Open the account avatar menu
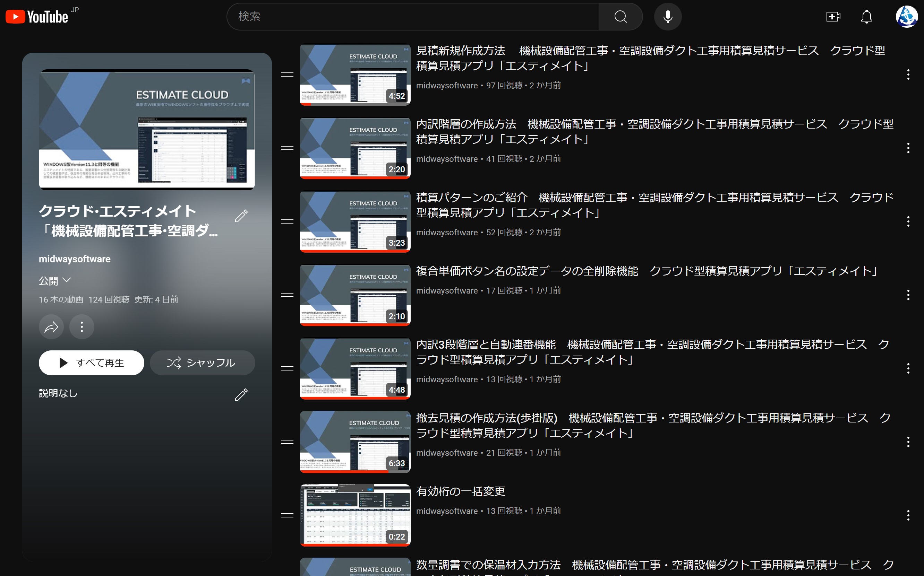Viewport: 924px width, 576px height. (x=906, y=16)
